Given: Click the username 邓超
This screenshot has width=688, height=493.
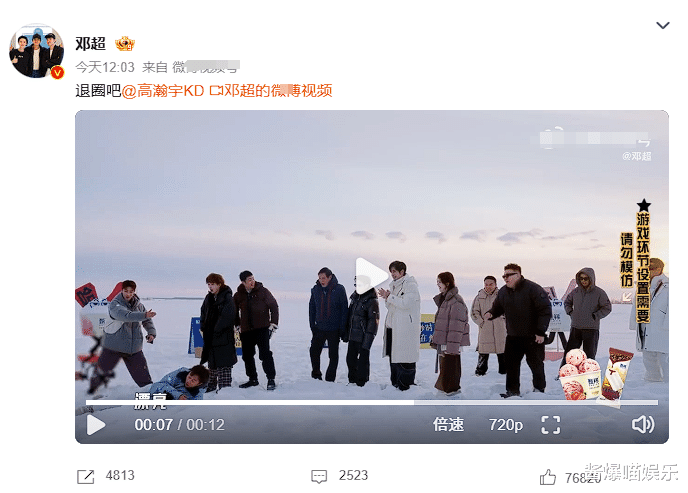Looking at the screenshot, I should [90, 43].
